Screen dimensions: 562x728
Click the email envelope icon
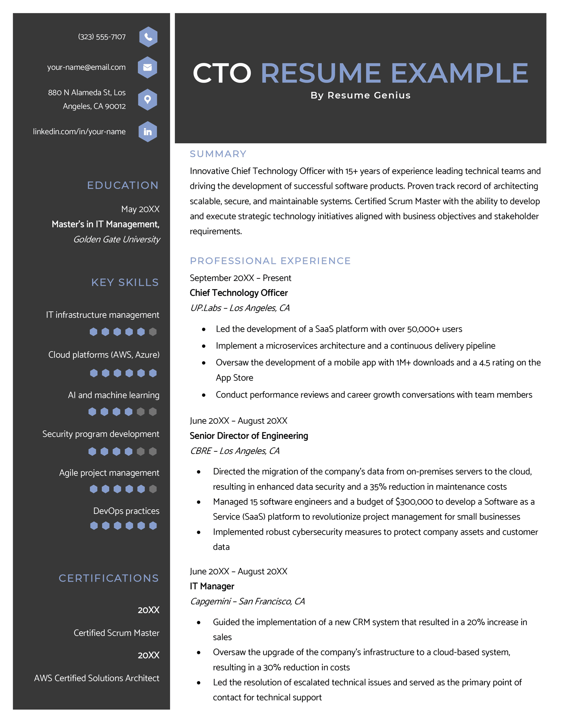(x=148, y=67)
